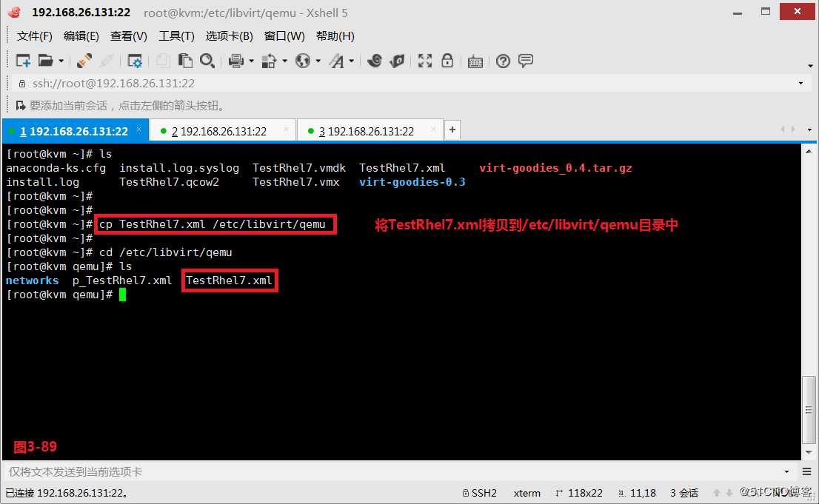Click the Paste clipboard icon
This screenshot has width=819, height=504.
click(185, 61)
